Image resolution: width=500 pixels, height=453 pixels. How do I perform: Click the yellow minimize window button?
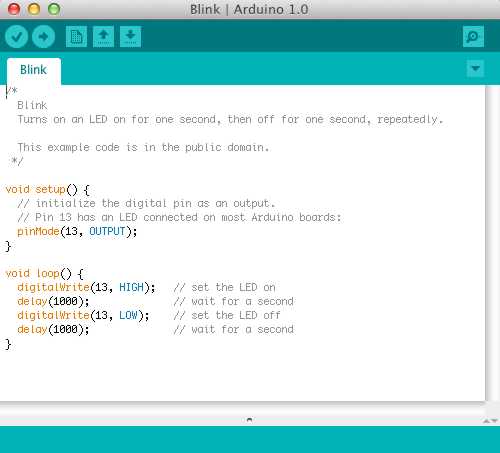[34, 9]
